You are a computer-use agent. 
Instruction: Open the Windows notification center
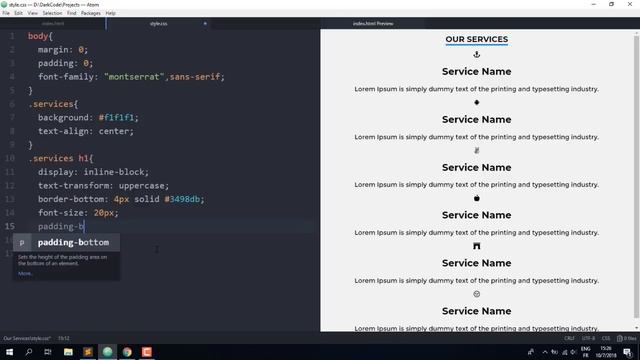[627, 352]
